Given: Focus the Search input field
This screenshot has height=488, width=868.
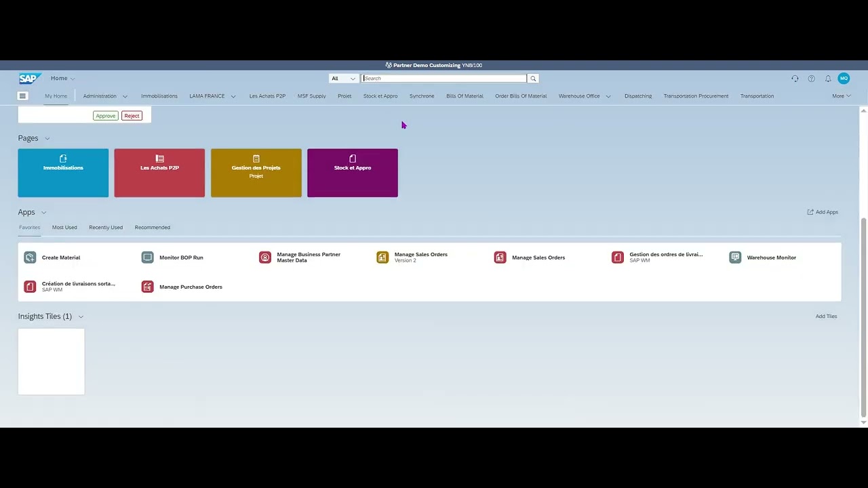Looking at the screenshot, I should [x=444, y=79].
